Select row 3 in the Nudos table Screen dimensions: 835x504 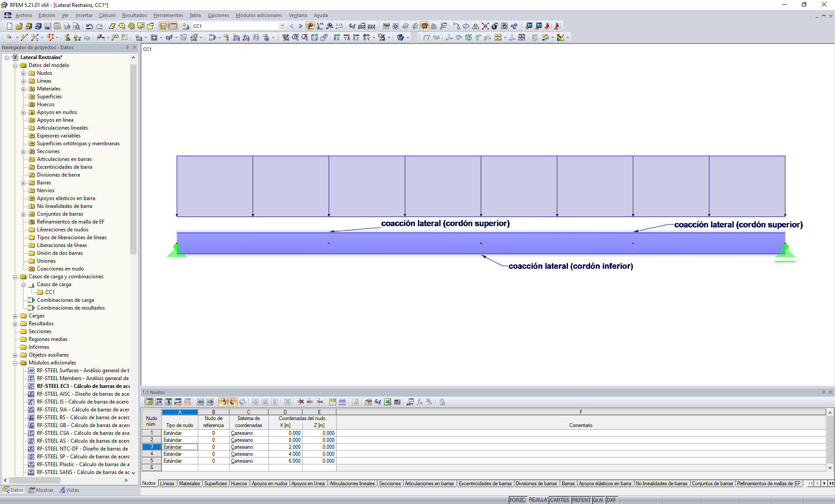(x=151, y=447)
